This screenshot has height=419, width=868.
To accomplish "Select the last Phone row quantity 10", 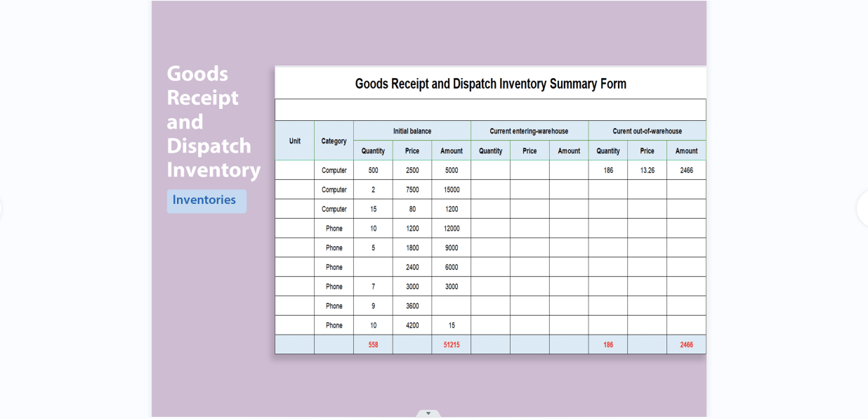I will 372,325.
